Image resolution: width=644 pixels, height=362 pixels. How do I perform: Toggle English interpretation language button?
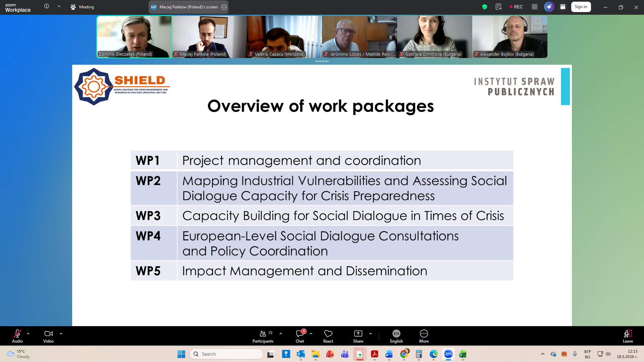point(396,336)
